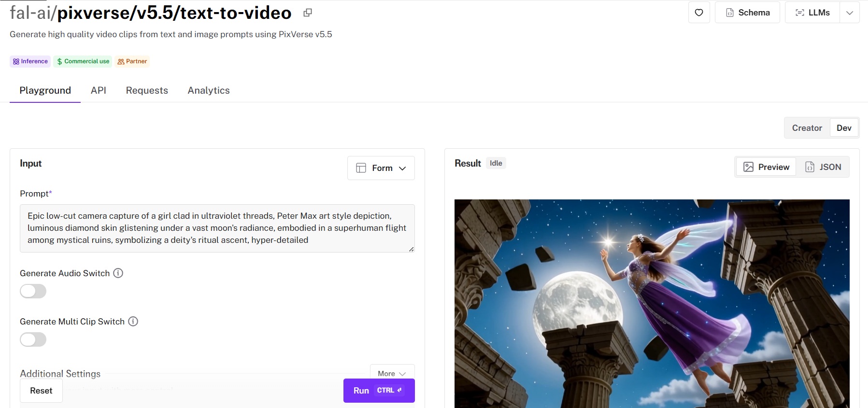This screenshot has height=408, width=868.
Task: Enable the Generate Audio switch
Action: click(33, 291)
